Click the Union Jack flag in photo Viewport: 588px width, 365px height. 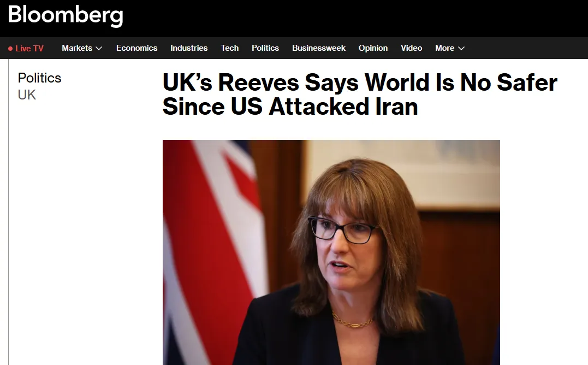click(x=212, y=252)
